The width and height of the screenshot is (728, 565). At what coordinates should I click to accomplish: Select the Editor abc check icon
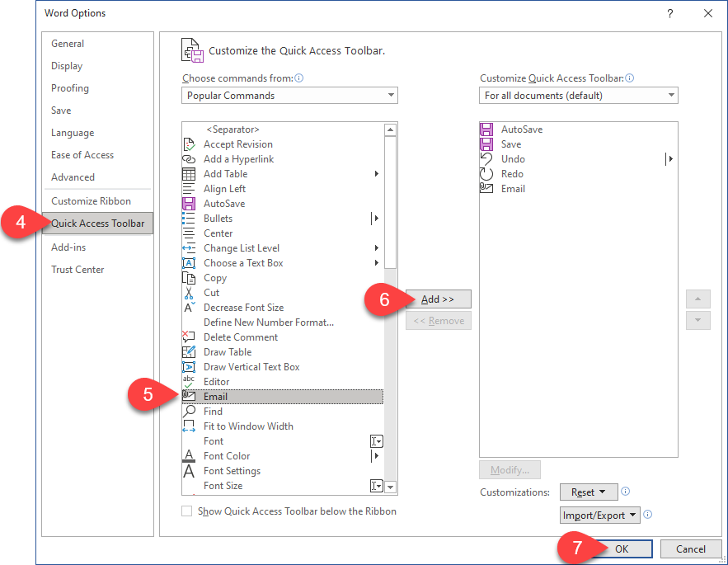coord(189,382)
